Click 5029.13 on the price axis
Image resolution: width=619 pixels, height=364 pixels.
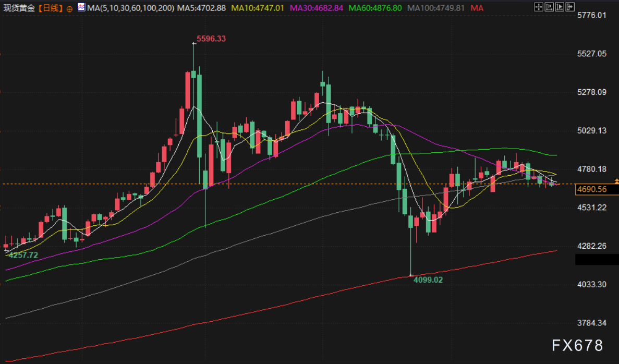click(592, 131)
